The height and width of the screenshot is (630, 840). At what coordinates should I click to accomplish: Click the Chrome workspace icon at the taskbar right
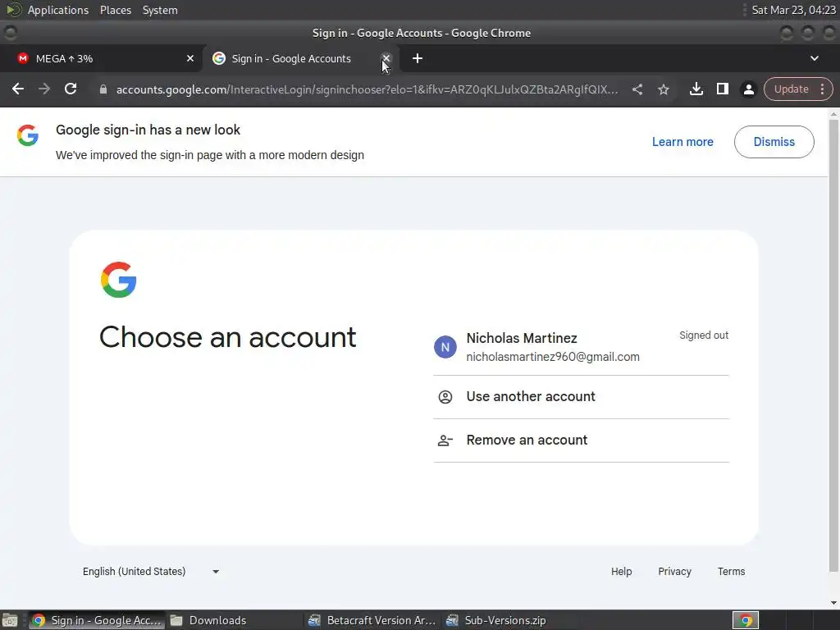[746, 620]
